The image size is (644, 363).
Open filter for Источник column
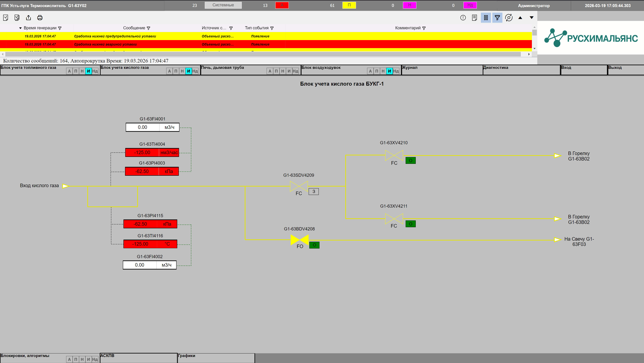231,28
